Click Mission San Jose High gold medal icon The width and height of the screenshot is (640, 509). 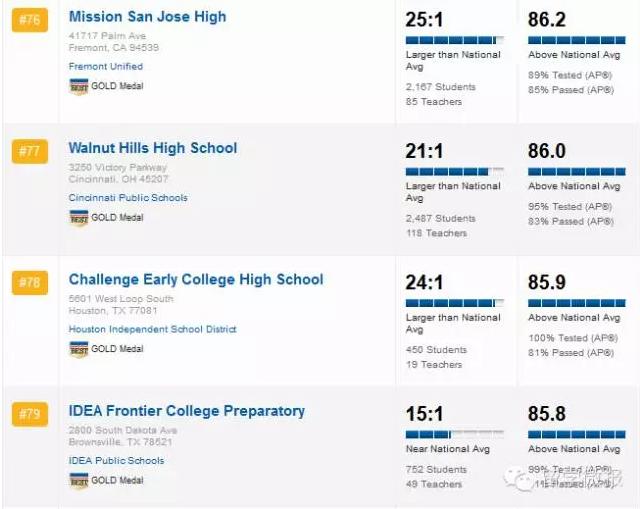(x=79, y=86)
